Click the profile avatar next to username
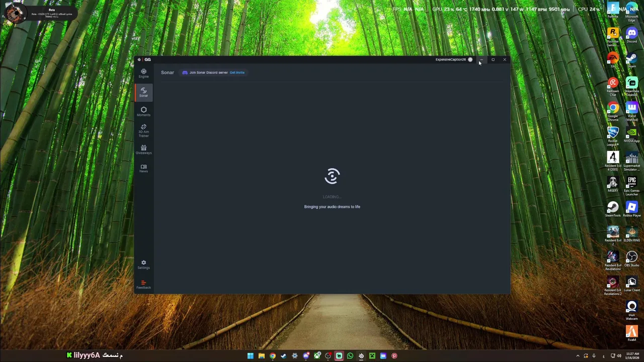Image resolution: width=644 pixels, height=362 pixels. tap(470, 59)
